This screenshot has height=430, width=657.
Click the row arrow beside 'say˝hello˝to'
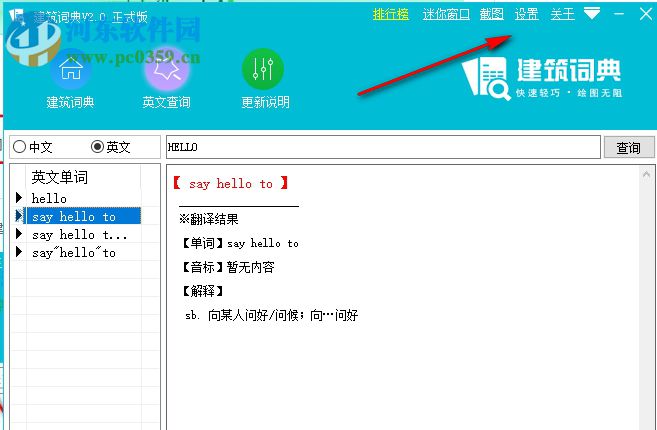coord(18,252)
